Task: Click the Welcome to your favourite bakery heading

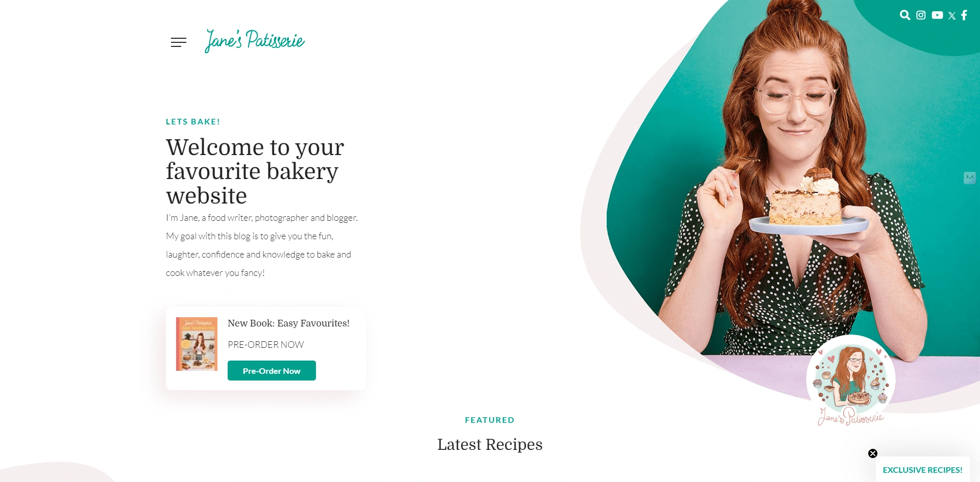Action: [255, 171]
